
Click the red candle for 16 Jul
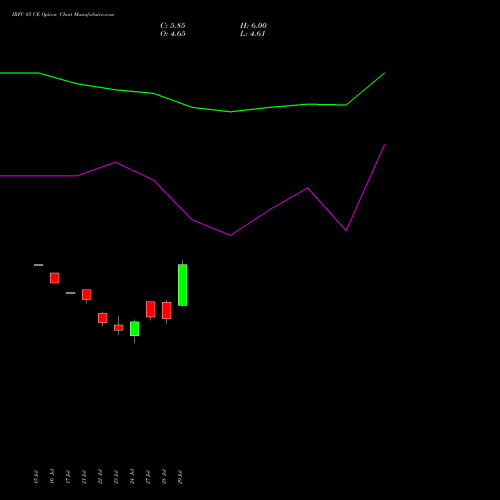pos(55,278)
